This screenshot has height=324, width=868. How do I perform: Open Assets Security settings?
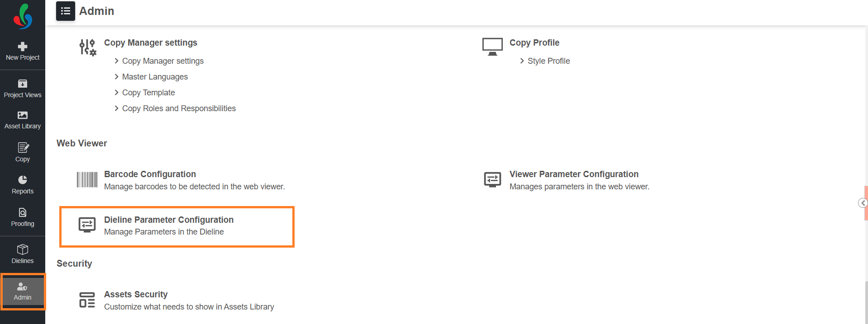click(136, 295)
